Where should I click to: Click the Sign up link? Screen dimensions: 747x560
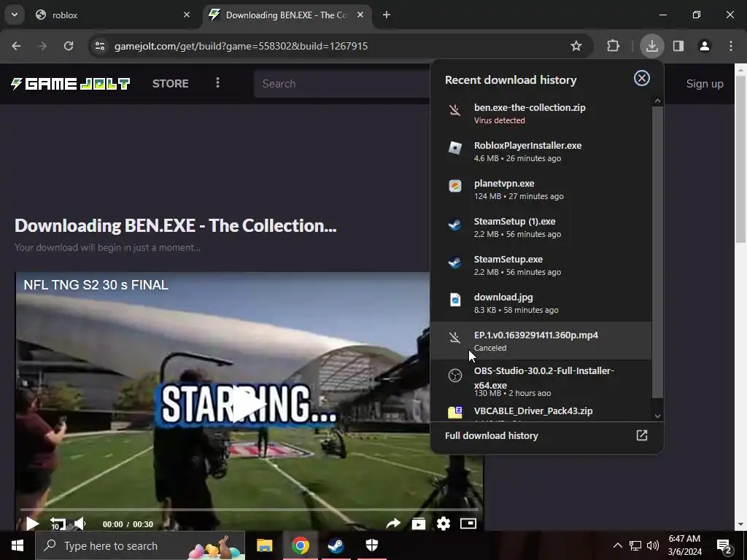tap(705, 84)
